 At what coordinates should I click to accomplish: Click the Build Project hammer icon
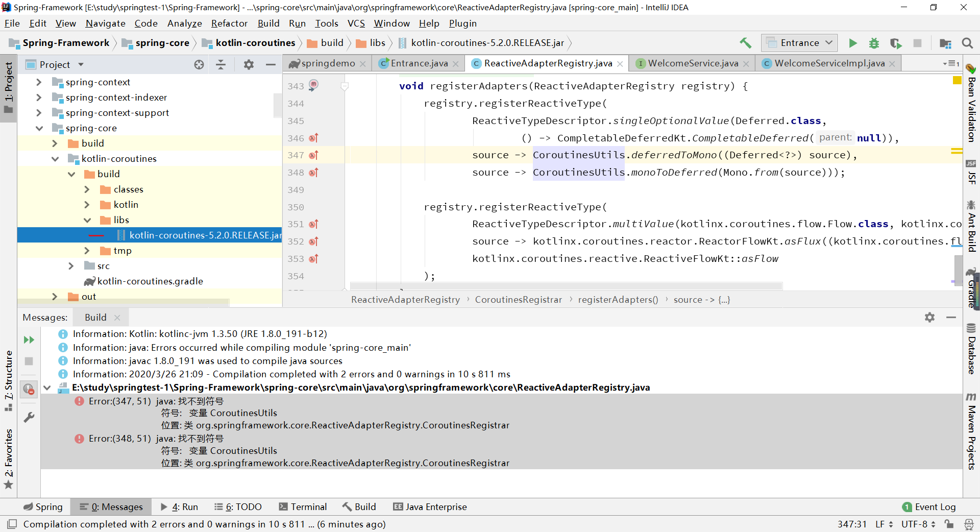coord(745,43)
